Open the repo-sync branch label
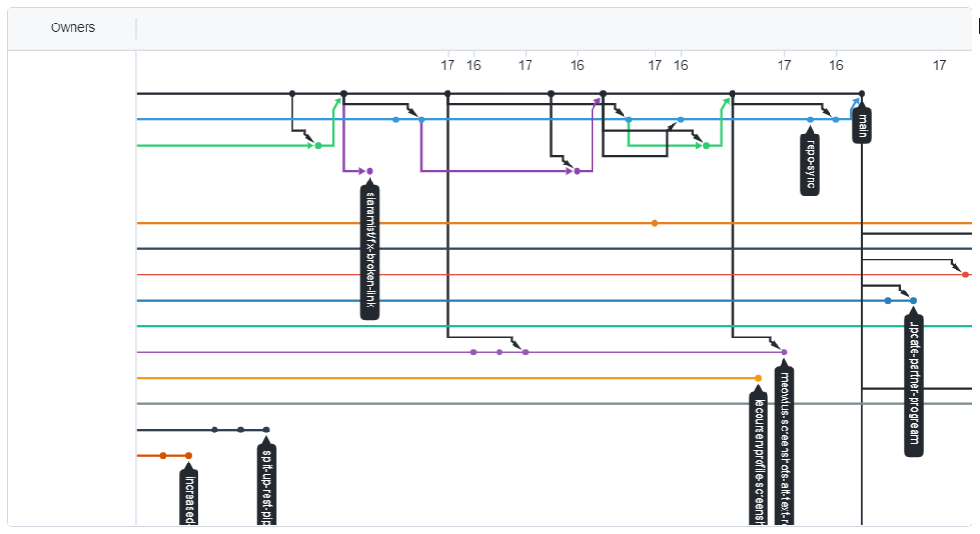This screenshot has height=534, width=980. click(810, 166)
